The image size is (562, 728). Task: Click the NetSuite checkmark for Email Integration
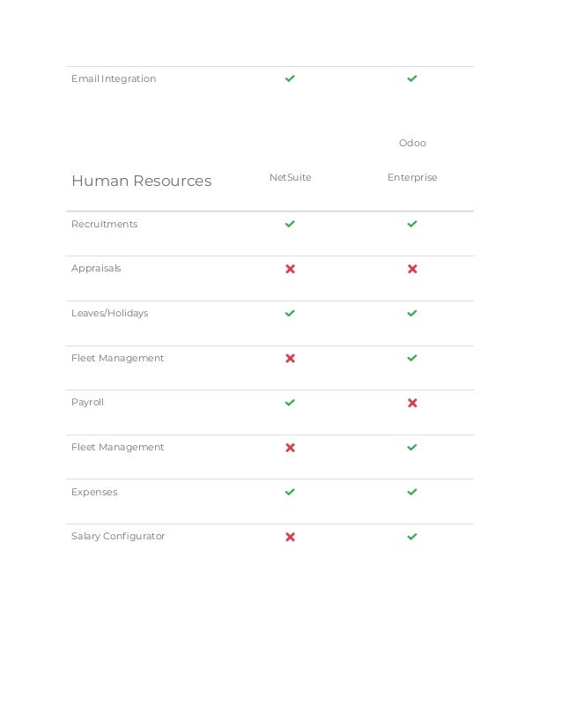pos(290,78)
